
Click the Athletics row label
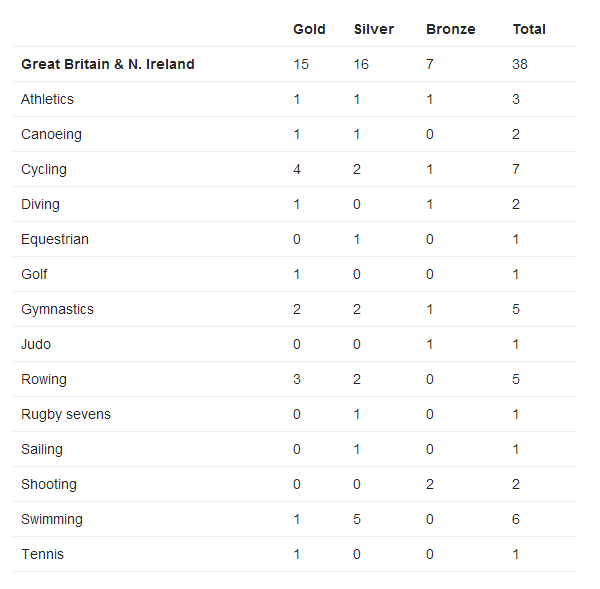[47, 99]
